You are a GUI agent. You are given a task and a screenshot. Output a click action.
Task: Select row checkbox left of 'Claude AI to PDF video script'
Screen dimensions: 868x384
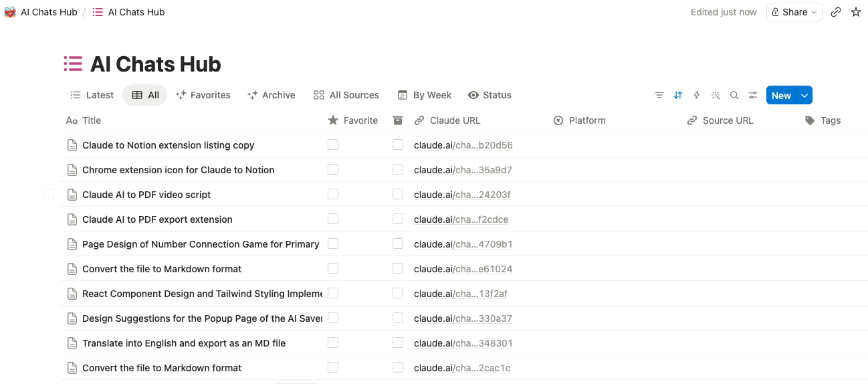tap(49, 194)
